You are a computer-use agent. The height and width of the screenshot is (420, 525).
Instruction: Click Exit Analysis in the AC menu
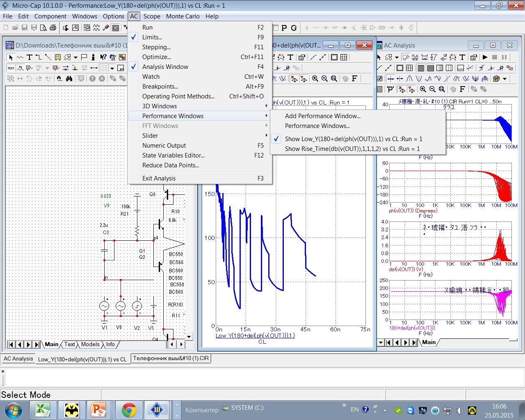pyautogui.click(x=200, y=178)
